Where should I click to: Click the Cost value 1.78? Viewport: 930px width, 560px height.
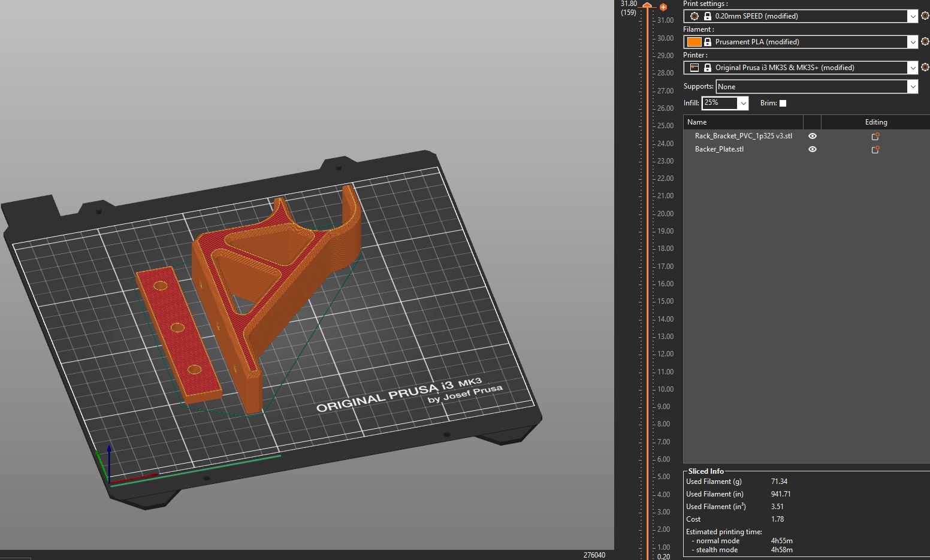[x=777, y=519]
